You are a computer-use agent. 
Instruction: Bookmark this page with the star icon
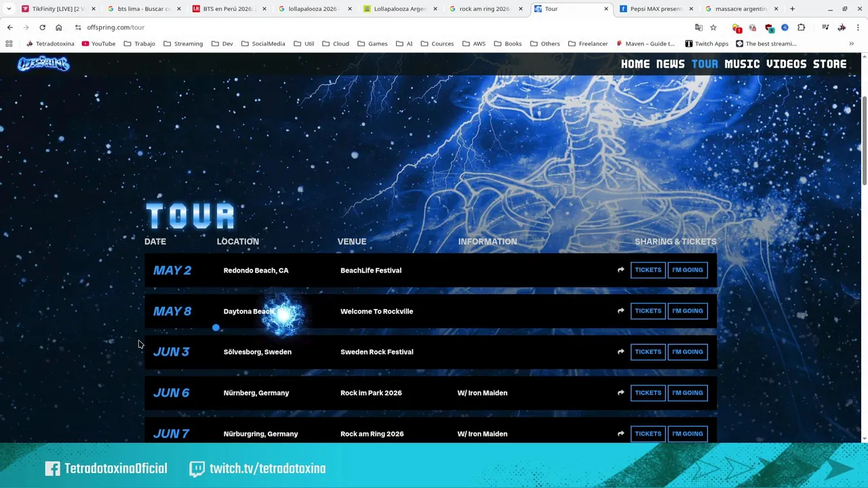(x=713, y=27)
